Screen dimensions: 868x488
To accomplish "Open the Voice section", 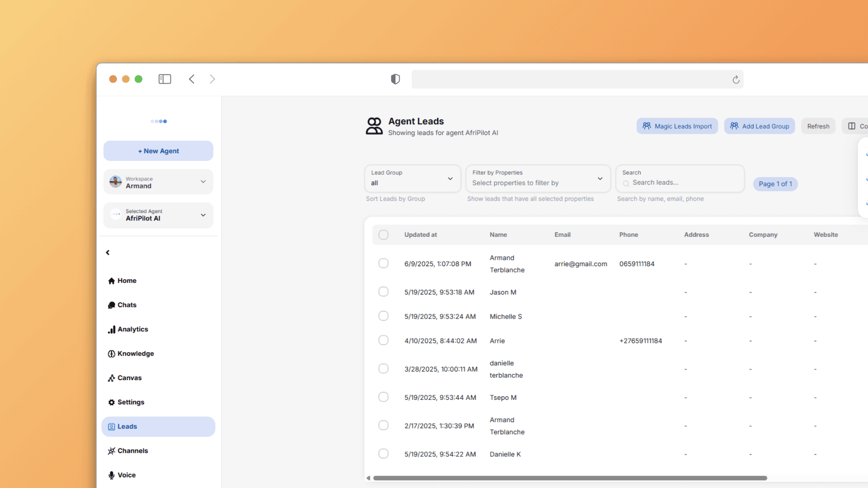I will (x=126, y=475).
